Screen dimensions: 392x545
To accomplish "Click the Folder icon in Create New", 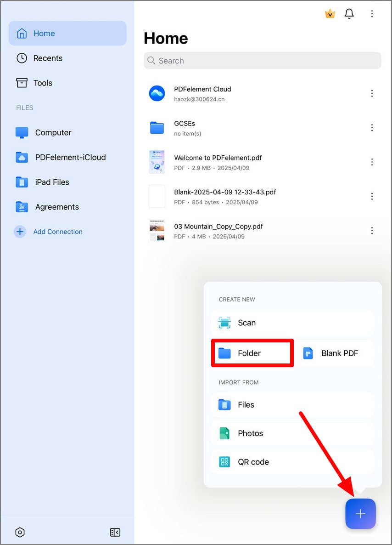I will click(224, 353).
